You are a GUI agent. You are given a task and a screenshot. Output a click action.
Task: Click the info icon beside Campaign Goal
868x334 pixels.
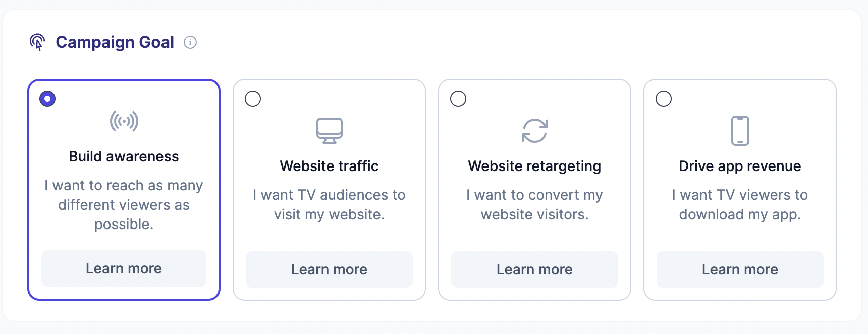tap(190, 42)
